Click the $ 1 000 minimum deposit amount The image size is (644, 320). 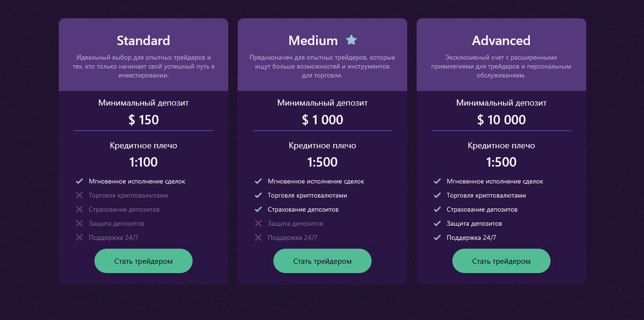coord(323,120)
